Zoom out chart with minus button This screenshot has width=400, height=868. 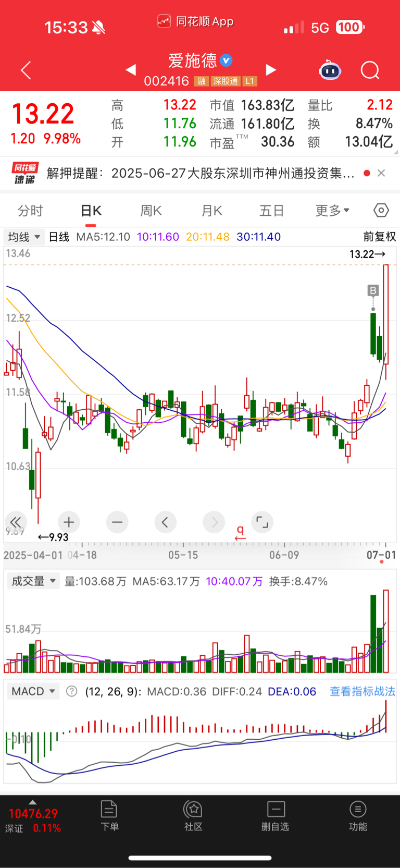[117, 522]
